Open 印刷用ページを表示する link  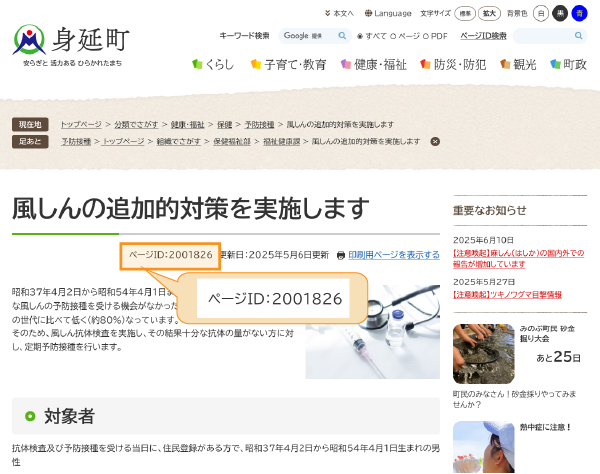coord(394,255)
